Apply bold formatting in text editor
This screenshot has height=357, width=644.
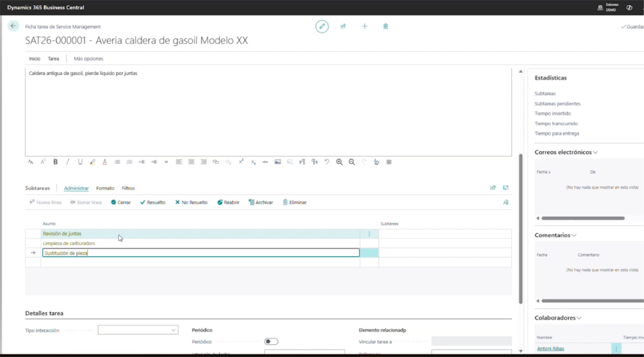[55, 162]
